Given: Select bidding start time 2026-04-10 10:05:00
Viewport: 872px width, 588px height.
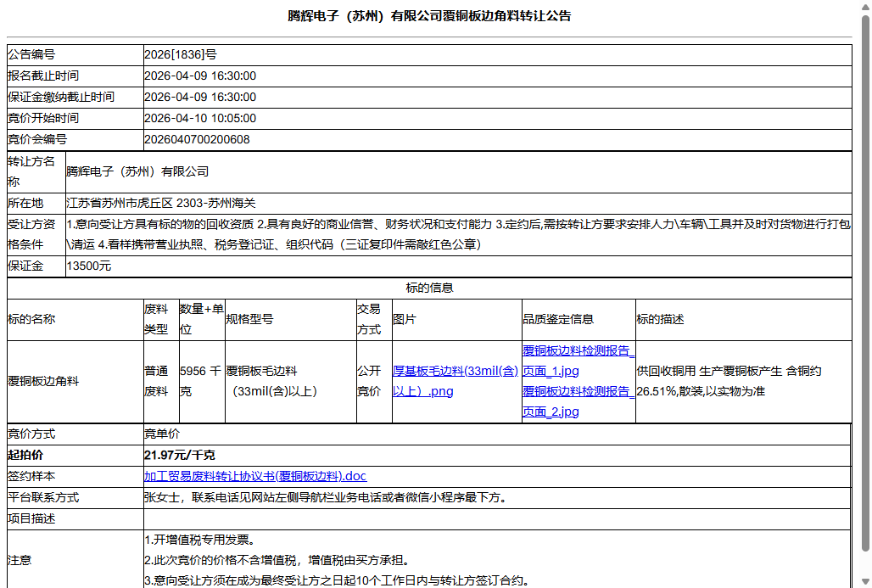Looking at the screenshot, I should point(200,118).
